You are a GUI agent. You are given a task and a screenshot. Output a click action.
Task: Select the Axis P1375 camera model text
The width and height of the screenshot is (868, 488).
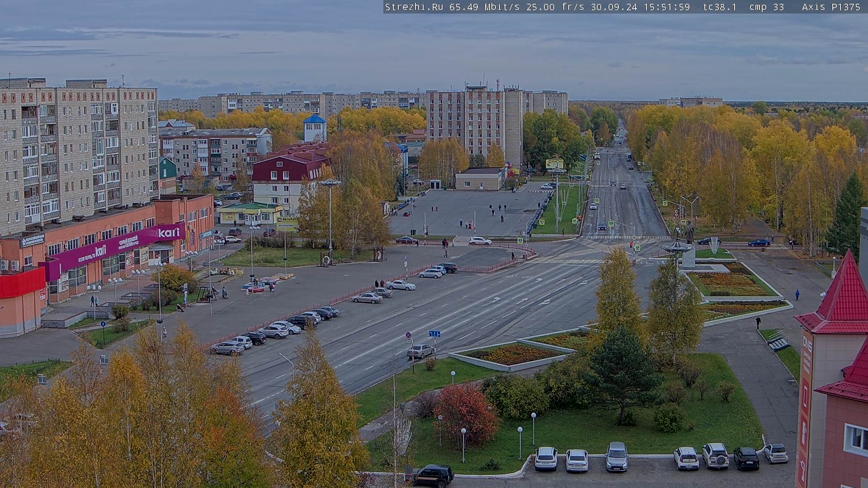click(831, 7)
